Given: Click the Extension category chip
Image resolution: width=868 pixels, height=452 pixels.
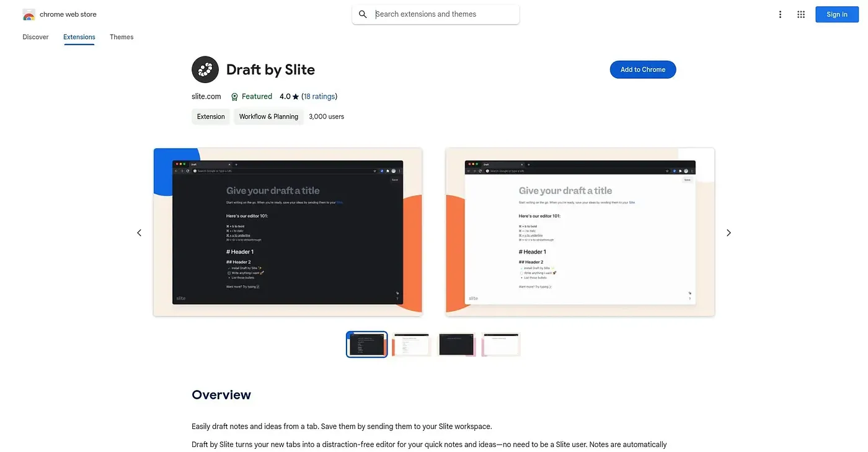Looking at the screenshot, I should (211, 117).
